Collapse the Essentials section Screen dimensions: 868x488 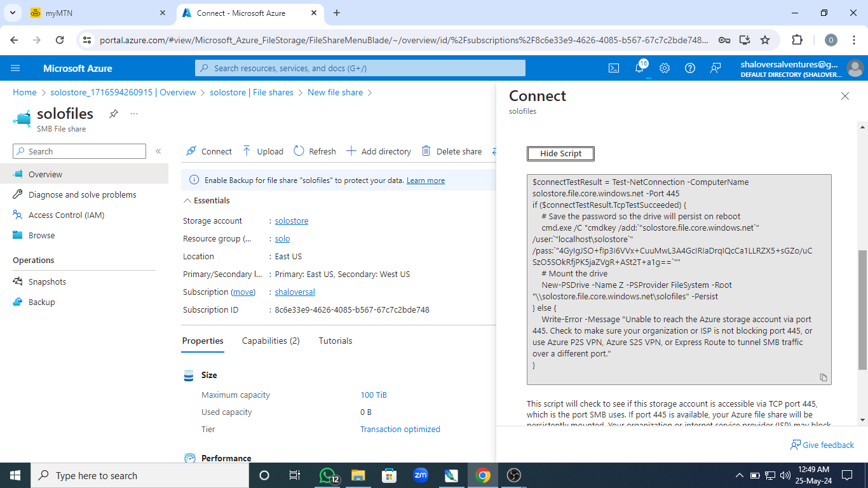(207, 200)
